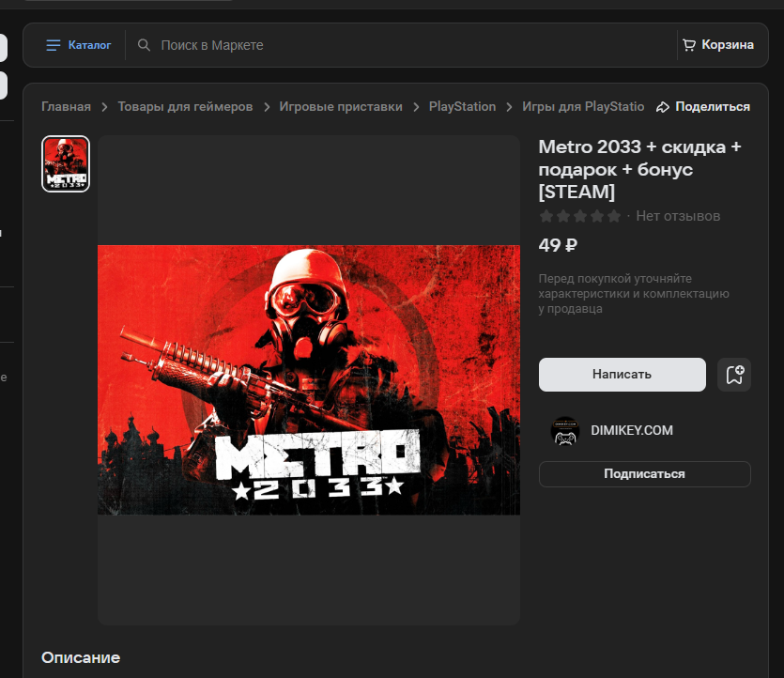Click the Описание section heading
The width and height of the screenshot is (784, 678).
coord(81,657)
